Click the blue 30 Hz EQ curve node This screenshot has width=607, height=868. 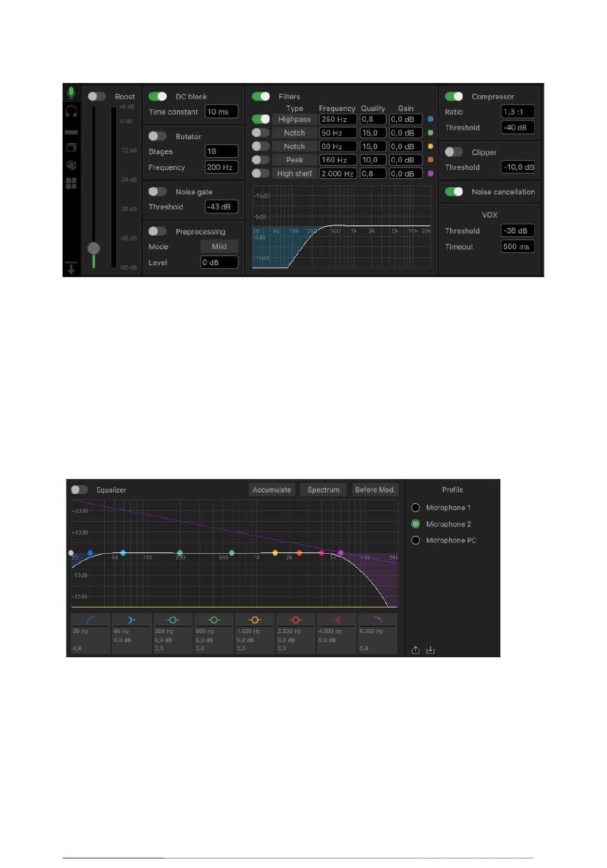pos(90,553)
